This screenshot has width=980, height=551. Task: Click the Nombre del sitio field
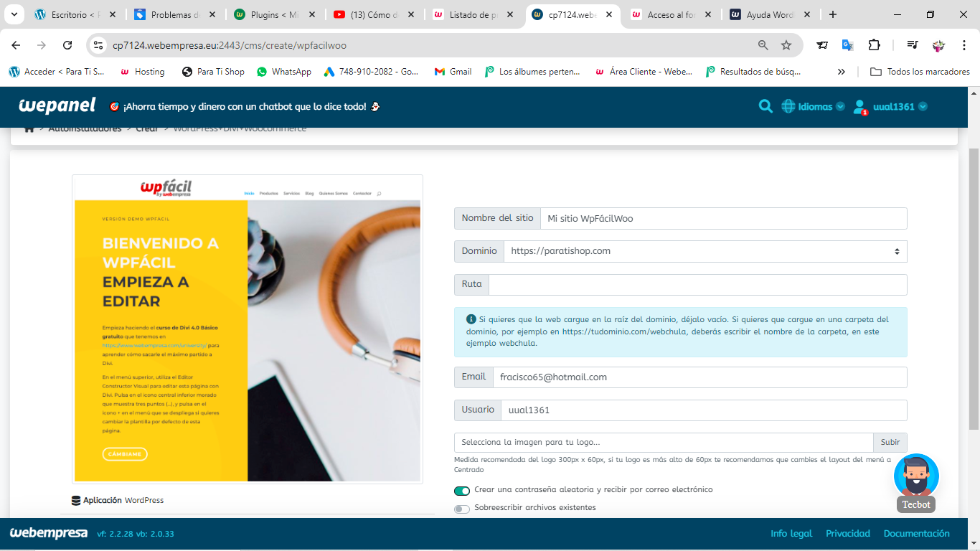(724, 218)
